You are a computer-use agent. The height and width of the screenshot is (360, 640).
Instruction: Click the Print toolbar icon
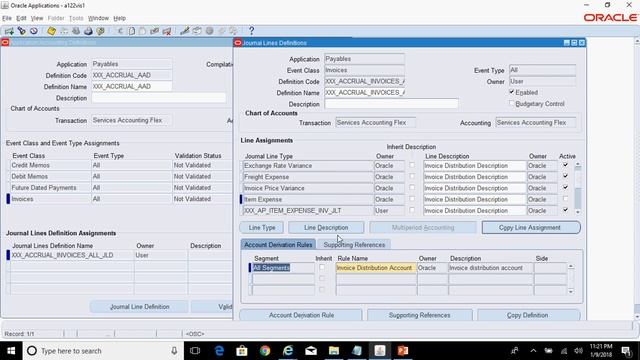tap(88, 31)
